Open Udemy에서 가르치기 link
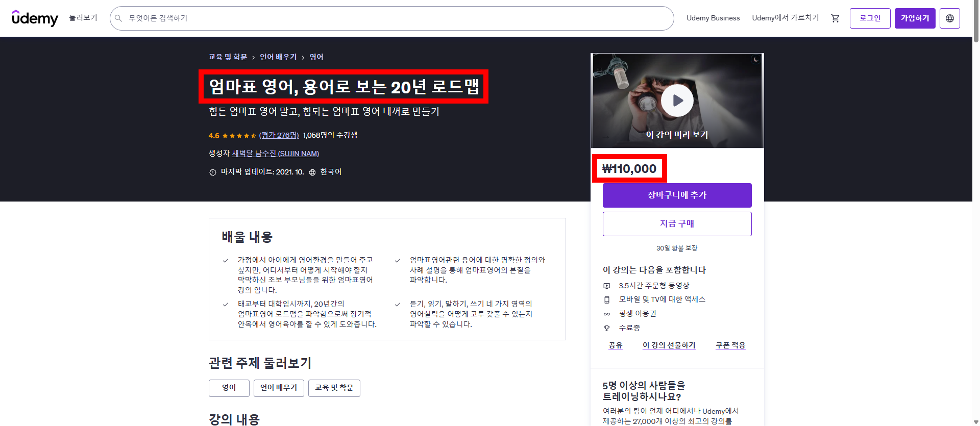This screenshot has height=426, width=980. coord(785,18)
